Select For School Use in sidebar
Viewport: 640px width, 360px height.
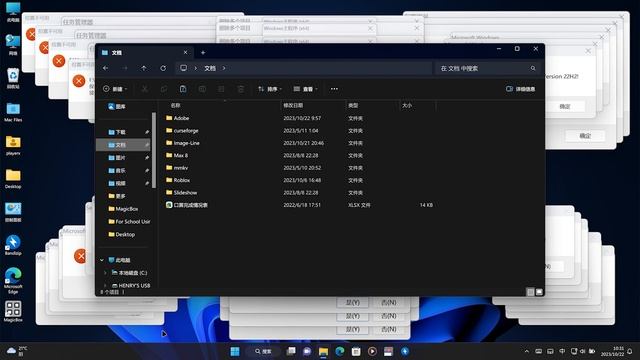click(124, 222)
